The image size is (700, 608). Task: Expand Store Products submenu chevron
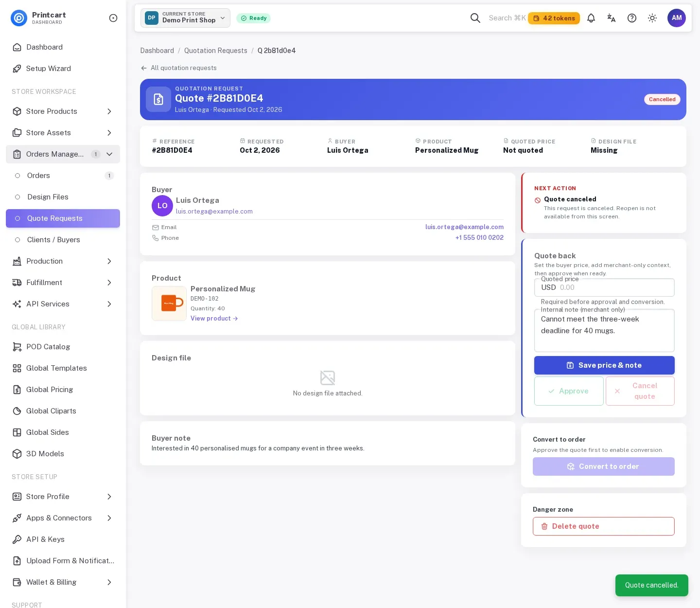pos(109,111)
